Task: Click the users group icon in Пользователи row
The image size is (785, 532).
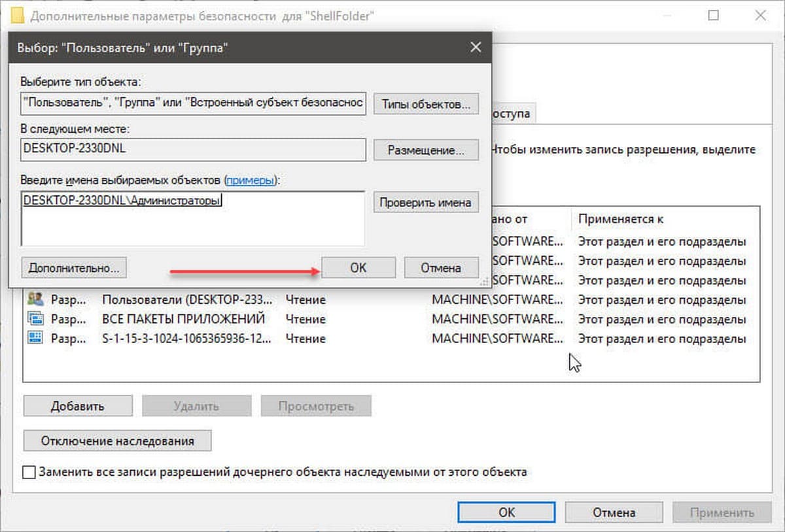Action: [x=35, y=300]
